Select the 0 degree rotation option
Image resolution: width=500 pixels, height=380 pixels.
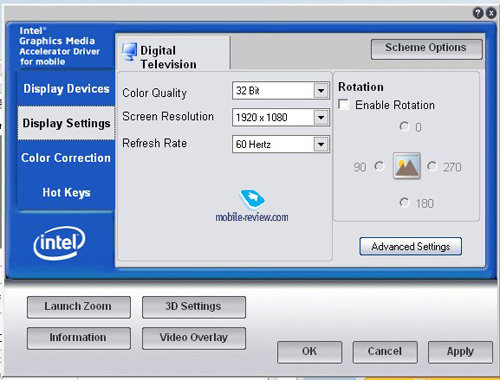coord(404,127)
